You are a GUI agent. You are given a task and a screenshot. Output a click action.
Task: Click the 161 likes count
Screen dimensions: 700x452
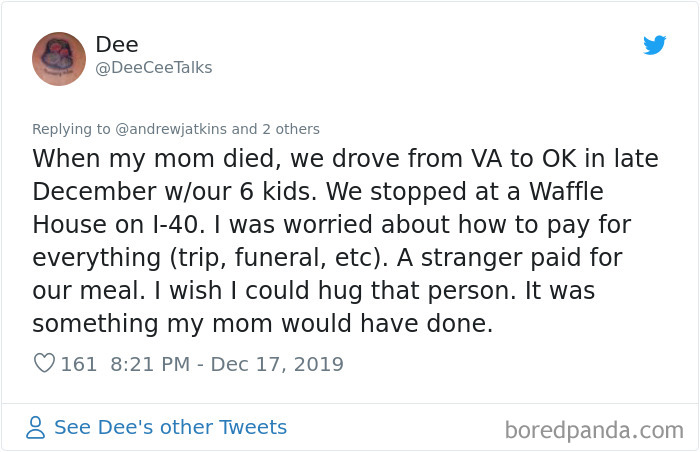(x=79, y=364)
